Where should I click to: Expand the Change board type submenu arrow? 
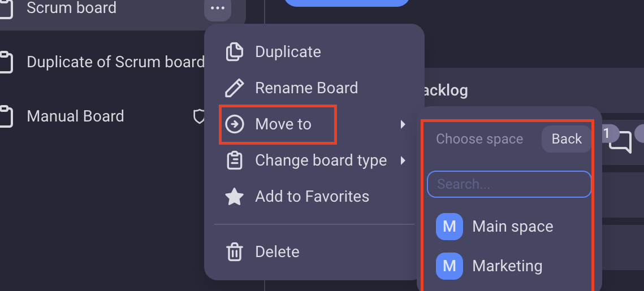(x=403, y=160)
